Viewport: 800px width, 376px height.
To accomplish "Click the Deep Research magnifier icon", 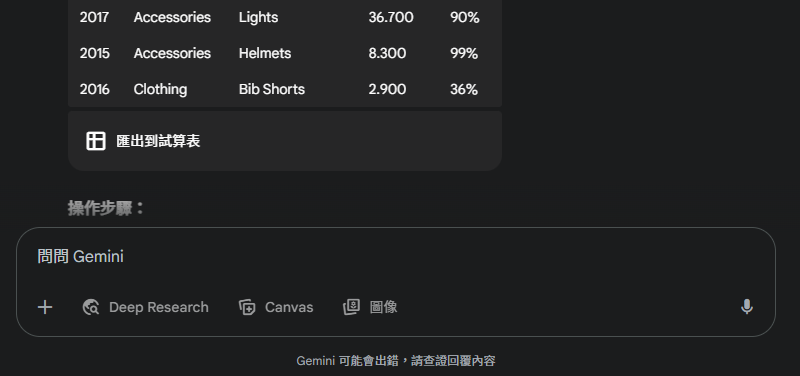I will [x=91, y=307].
